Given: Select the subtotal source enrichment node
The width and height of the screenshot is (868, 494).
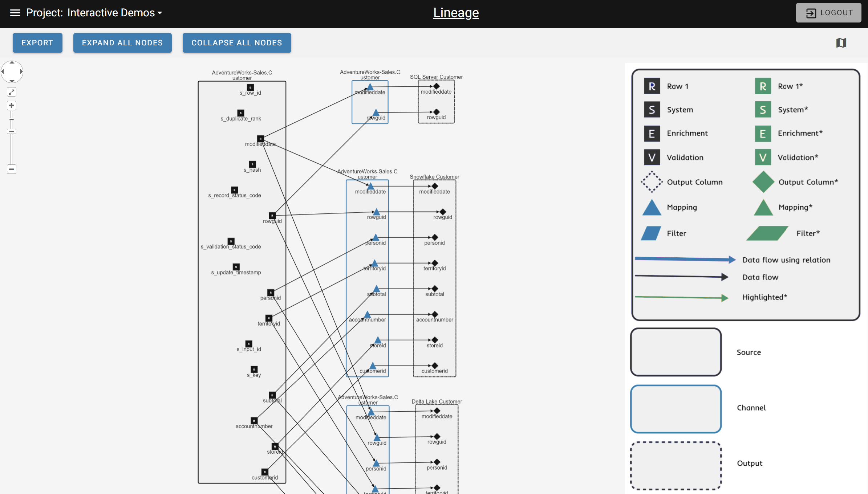Looking at the screenshot, I should pos(272,395).
